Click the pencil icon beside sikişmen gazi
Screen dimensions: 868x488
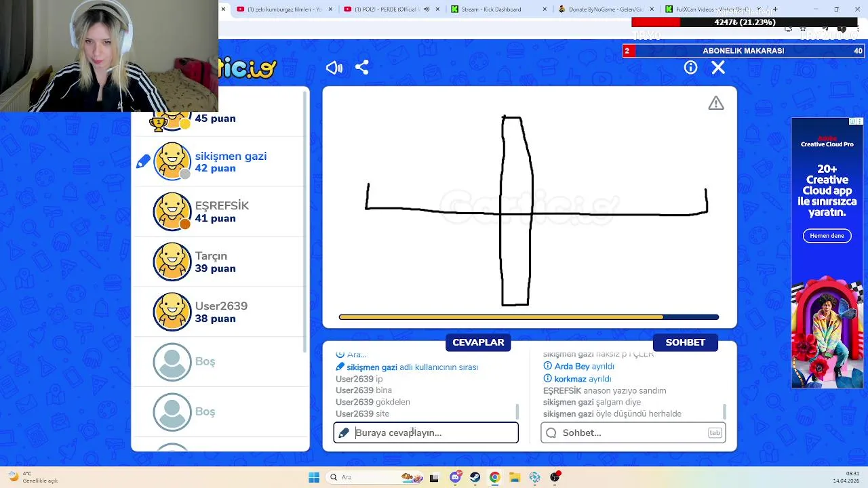coord(143,161)
